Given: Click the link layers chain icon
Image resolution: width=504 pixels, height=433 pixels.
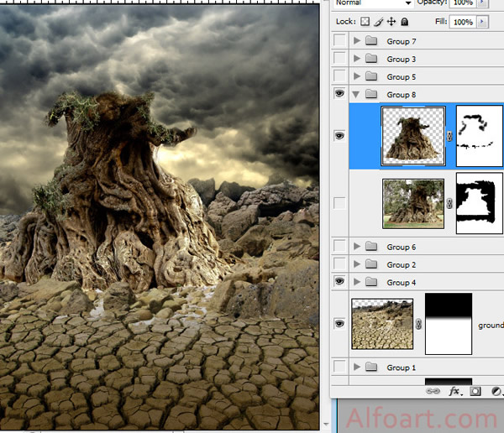Looking at the screenshot, I should coord(434,391).
